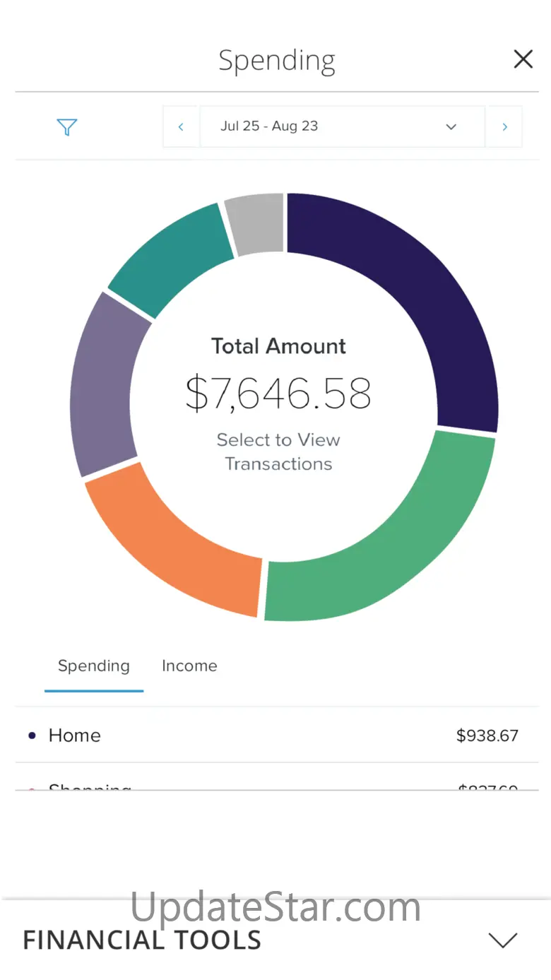Close the Spending screen with X

point(523,59)
